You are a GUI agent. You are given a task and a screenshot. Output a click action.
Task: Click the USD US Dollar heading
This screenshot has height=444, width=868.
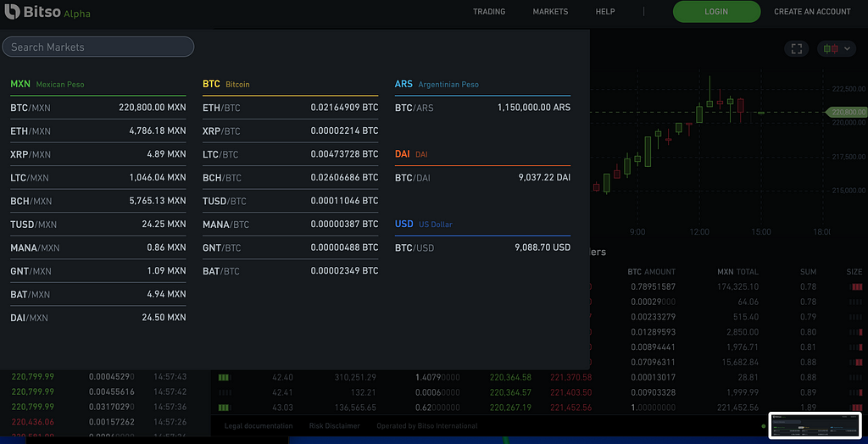pos(424,225)
